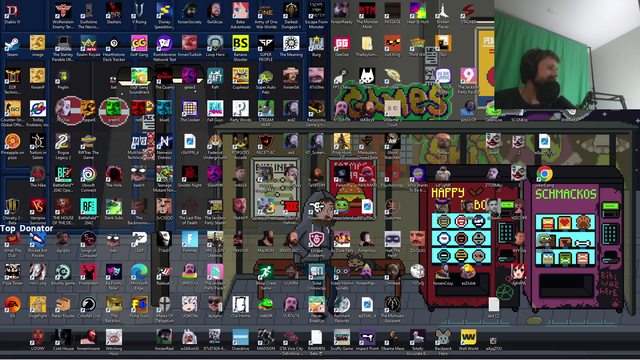The image size is (640, 360).
Task: Click the Realm Royale BETA shortcut
Action: 88,46
